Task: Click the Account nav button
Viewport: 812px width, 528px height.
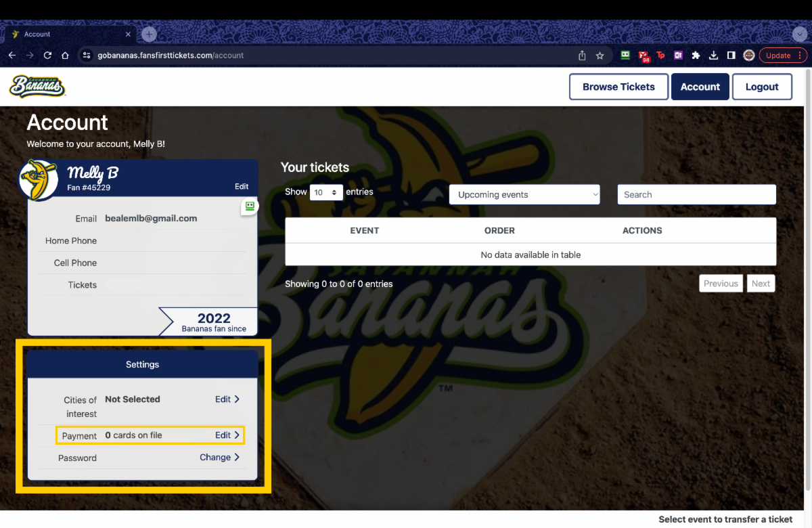Action: pyautogui.click(x=700, y=87)
